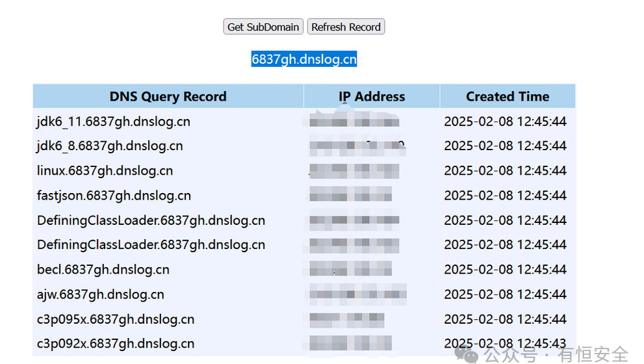Viewport: 644px width, 364px height.
Task: Select the c3p095x.6837gh.dnslog.cn record
Action: 116,319
